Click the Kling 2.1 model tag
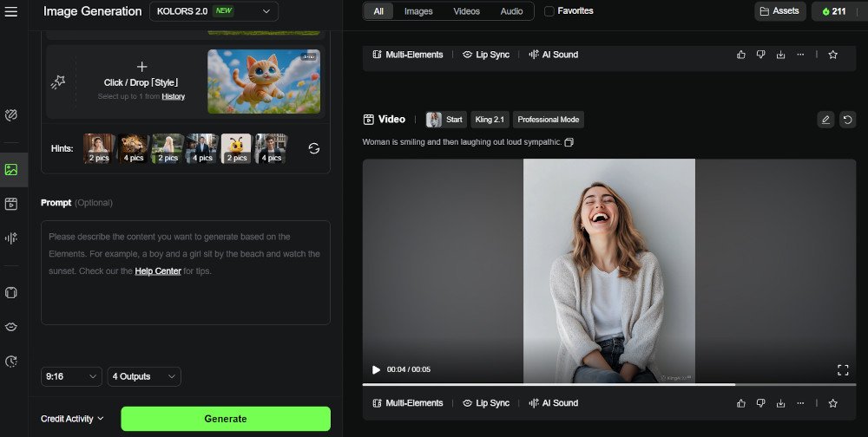Image resolution: width=868 pixels, height=437 pixels. point(490,120)
